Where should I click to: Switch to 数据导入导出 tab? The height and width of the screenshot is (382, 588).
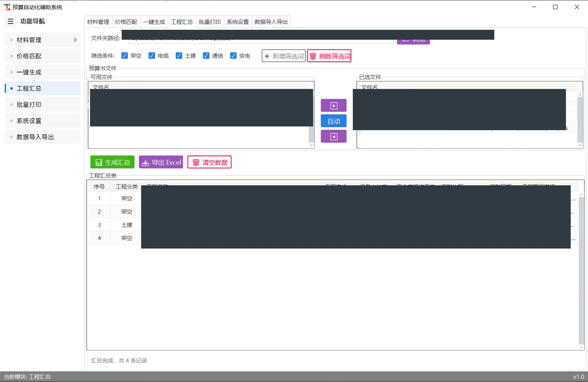point(271,22)
